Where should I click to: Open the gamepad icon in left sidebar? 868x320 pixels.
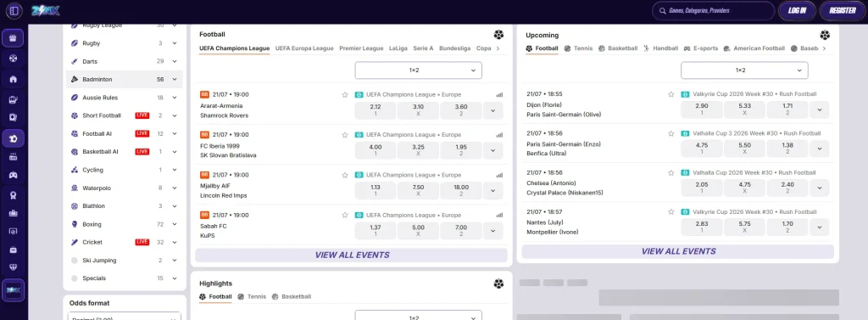tap(14, 175)
